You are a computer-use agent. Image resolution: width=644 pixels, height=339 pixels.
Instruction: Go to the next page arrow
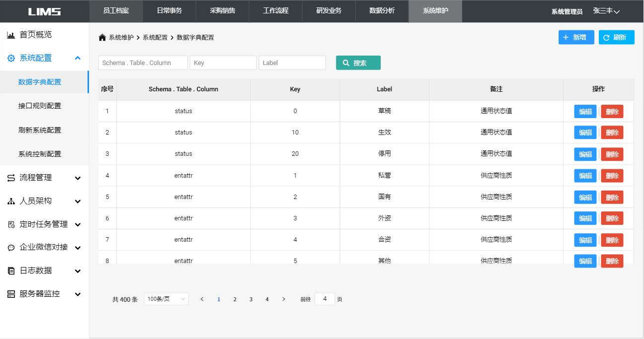[x=284, y=299]
